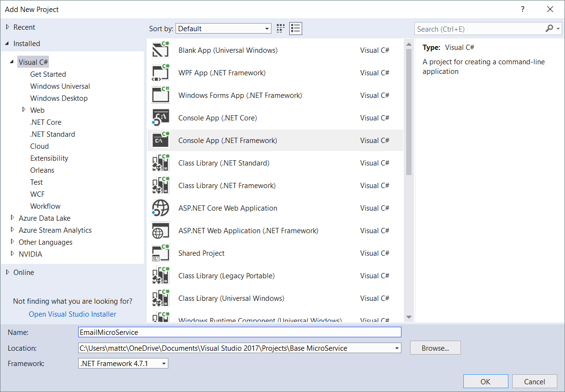Select the Test category
Screen dimensions: 565x392
click(x=36, y=182)
